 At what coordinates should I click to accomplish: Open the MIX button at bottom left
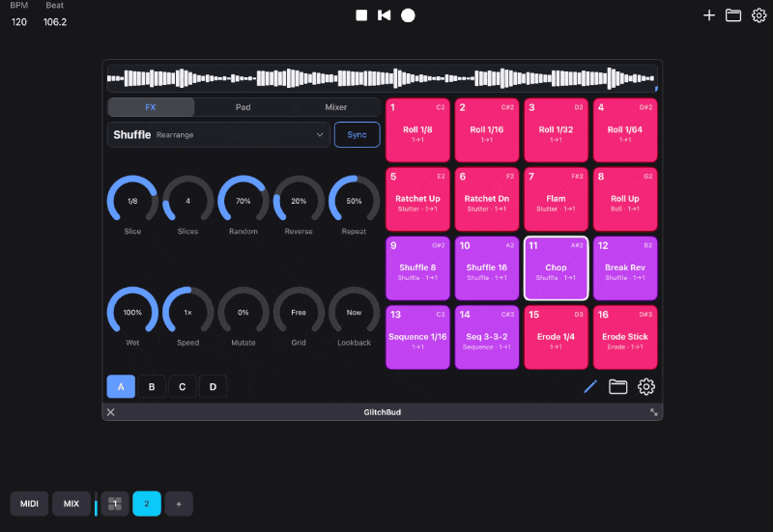[x=71, y=503]
